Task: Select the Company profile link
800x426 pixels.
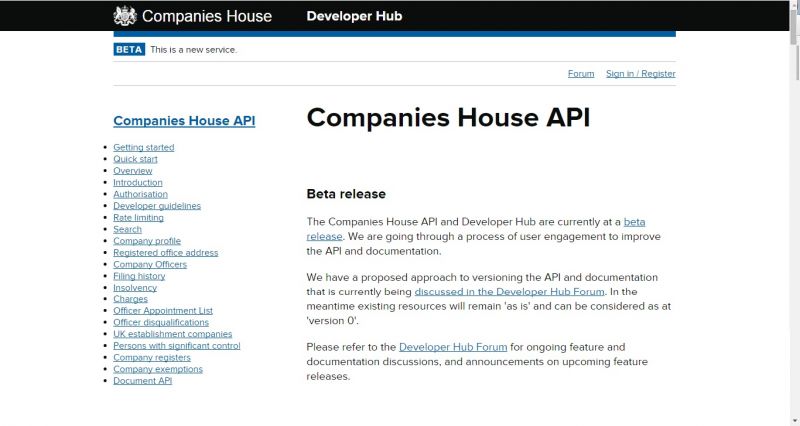Action: pos(147,241)
